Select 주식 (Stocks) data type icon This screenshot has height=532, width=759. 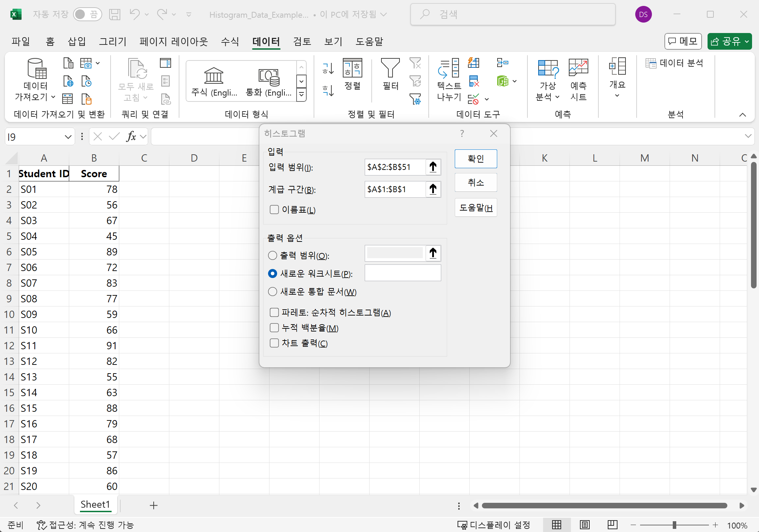point(214,76)
